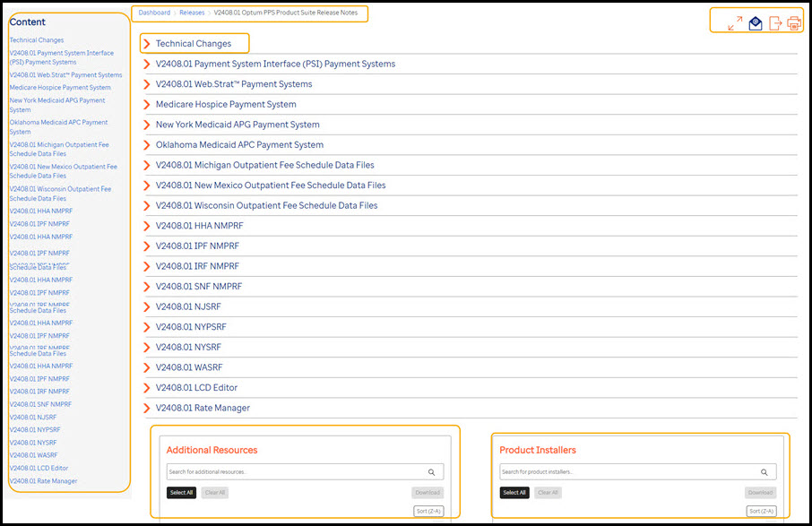This screenshot has width=812, height=526.
Task: Open Oklahoma Medicaid APC sidebar link
Action: click(x=58, y=127)
